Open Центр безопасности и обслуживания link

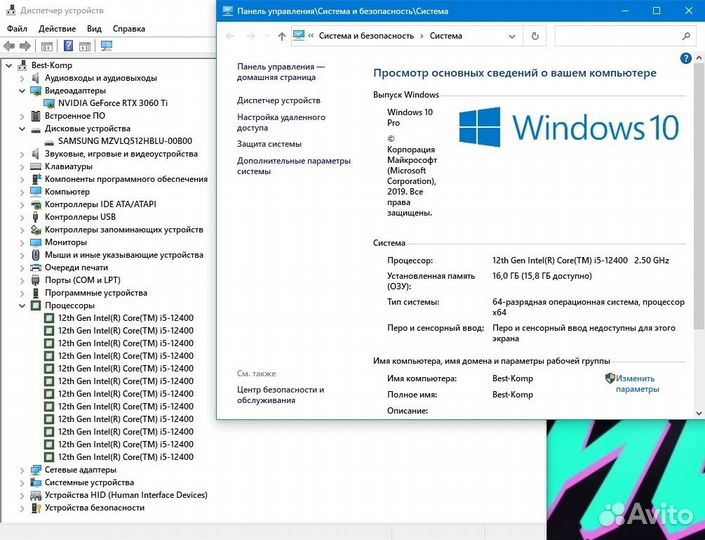[x=280, y=395]
